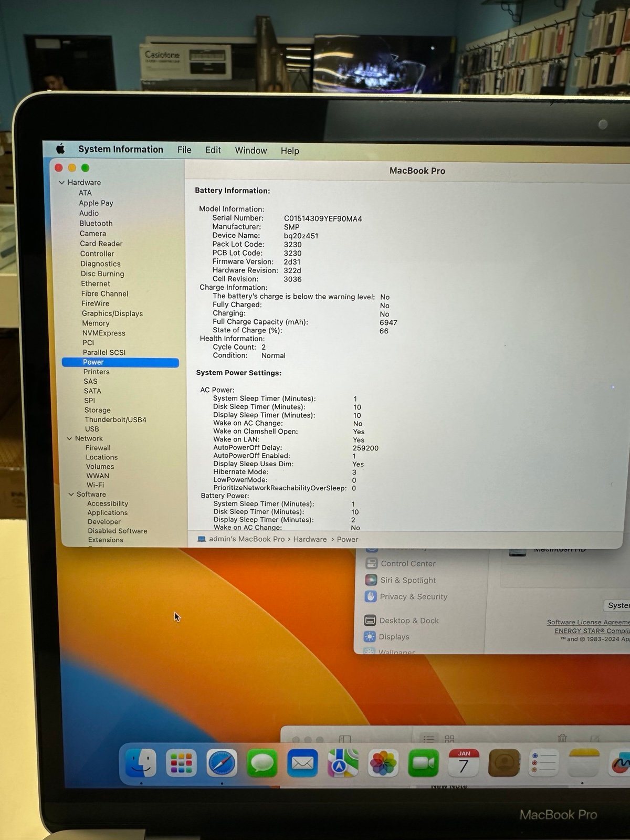Screen dimensions: 630x840
Task: Open Displays in System Settings
Action: pyautogui.click(x=386, y=637)
